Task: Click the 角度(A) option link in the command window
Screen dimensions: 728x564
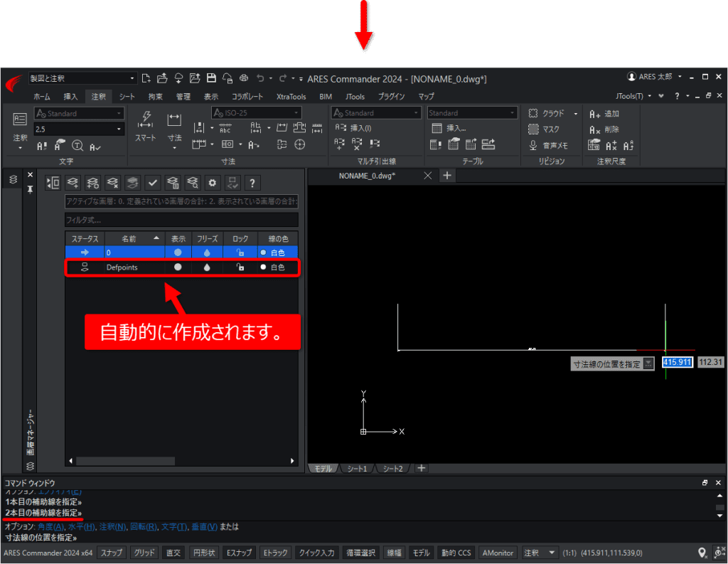Action: point(49,526)
